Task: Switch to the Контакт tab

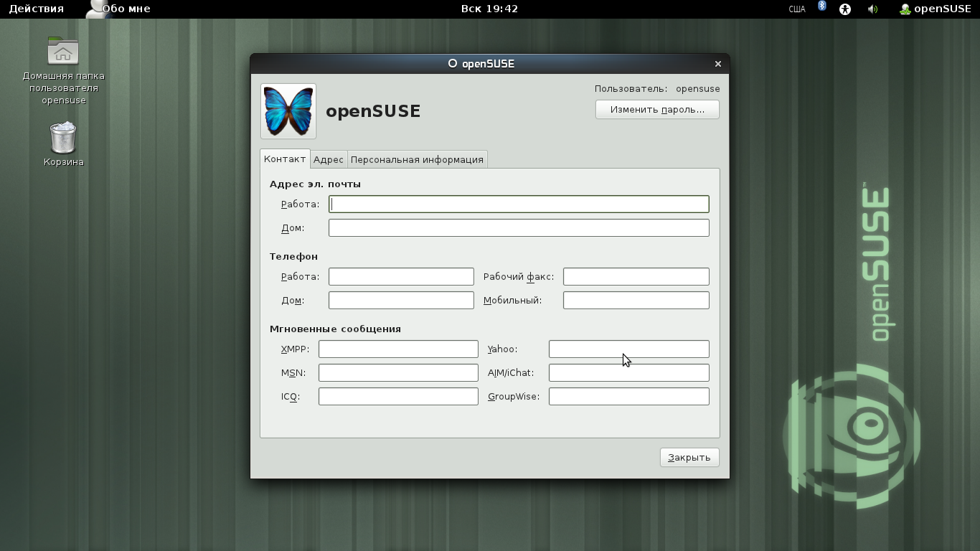Action: (x=285, y=159)
